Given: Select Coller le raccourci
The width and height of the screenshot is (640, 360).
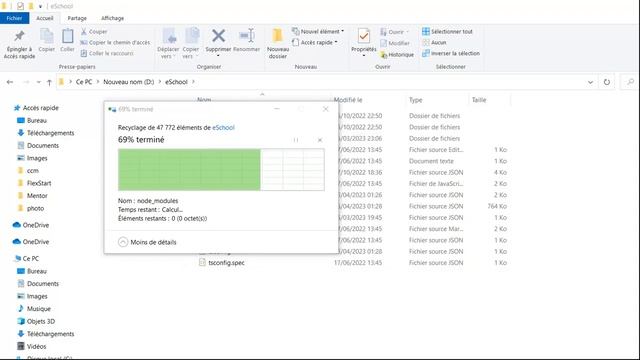Looking at the screenshot, I should 107,53.
